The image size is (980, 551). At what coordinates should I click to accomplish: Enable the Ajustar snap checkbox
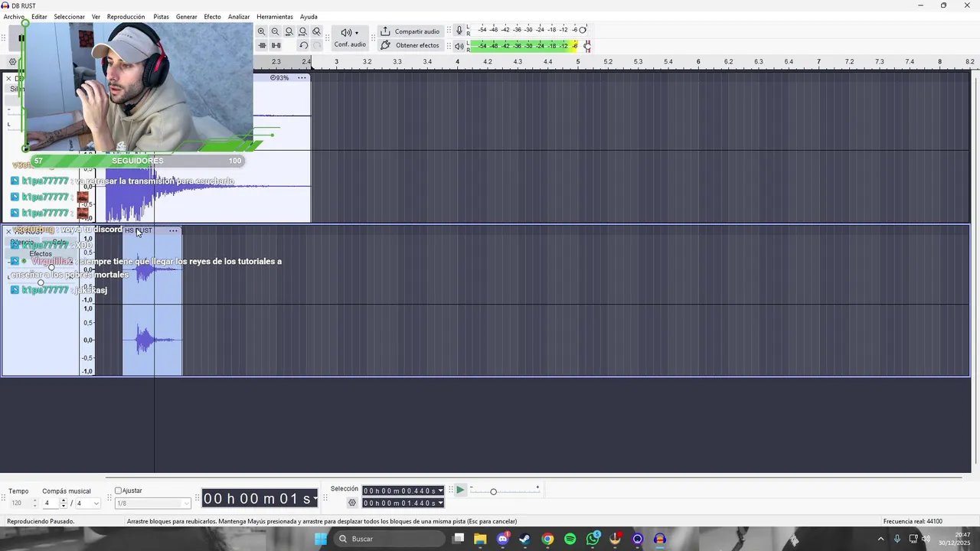119,491
